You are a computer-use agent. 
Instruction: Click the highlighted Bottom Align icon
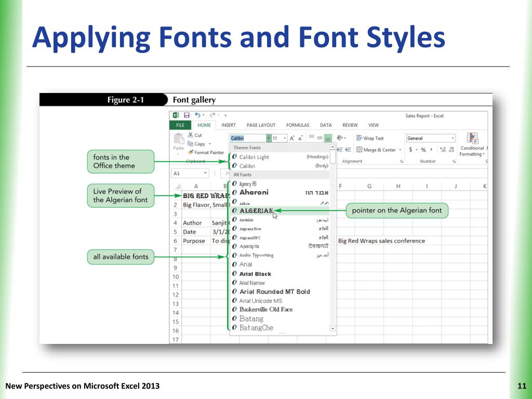328,138
